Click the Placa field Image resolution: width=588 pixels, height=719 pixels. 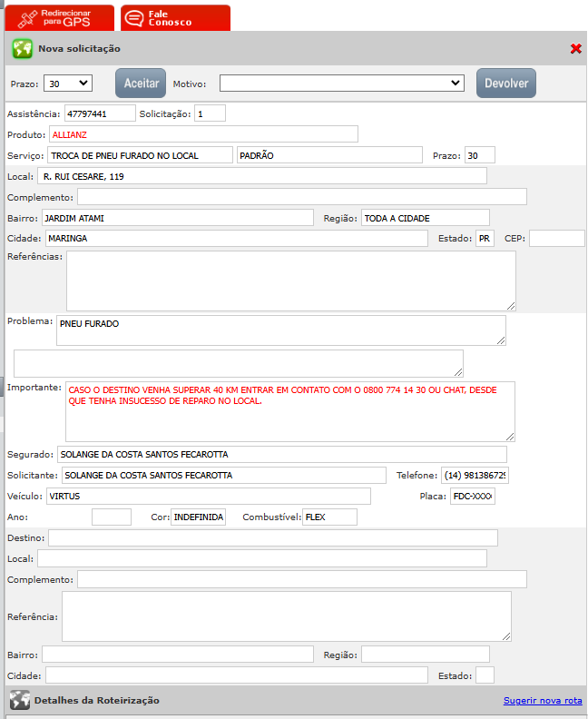click(x=473, y=497)
